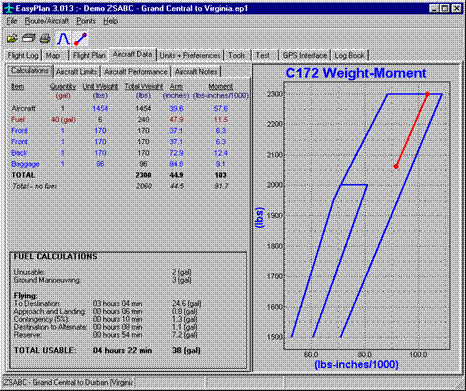The height and width of the screenshot is (391, 466).
Task: Open the Aircraft Performance sub-tab
Action: pyautogui.click(x=136, y=72)
